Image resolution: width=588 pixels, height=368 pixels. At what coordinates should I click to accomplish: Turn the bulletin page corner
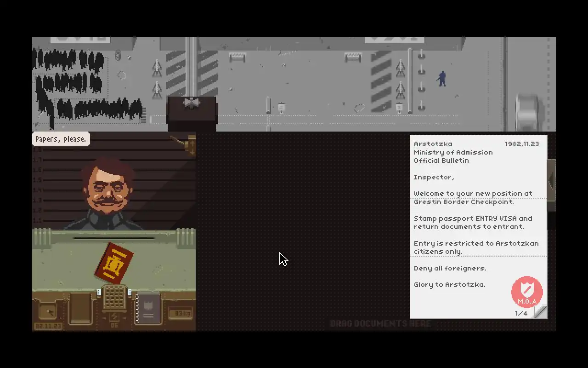click(540, 312)
